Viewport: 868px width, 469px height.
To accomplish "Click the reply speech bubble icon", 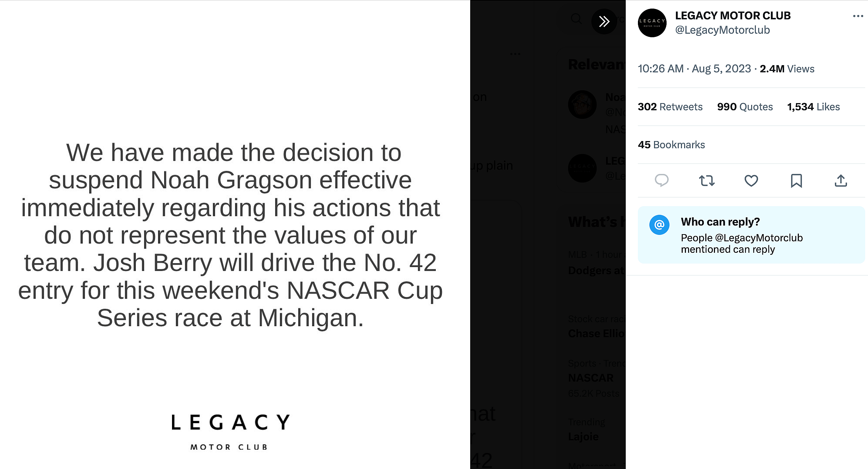I will [662, 180].
